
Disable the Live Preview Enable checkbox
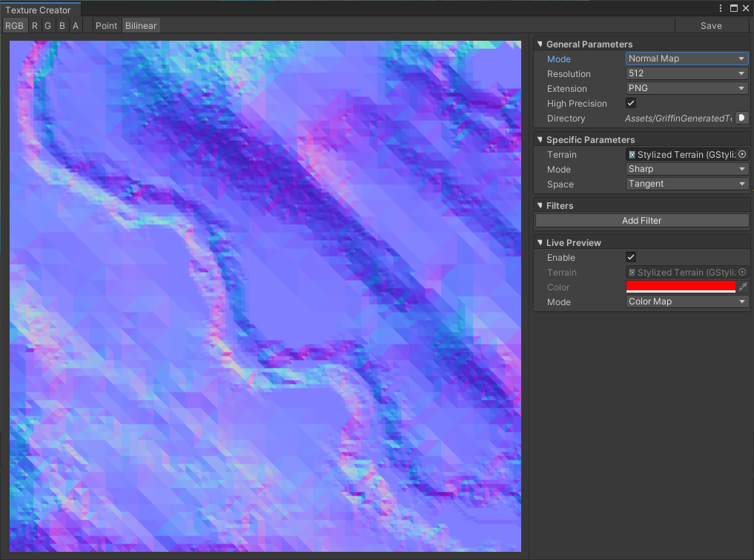[x=630, y=257]
